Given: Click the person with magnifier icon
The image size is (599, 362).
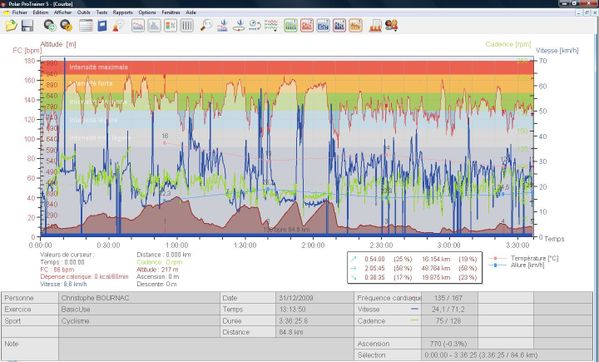Looking at the screenshot, I should [118, 26].
